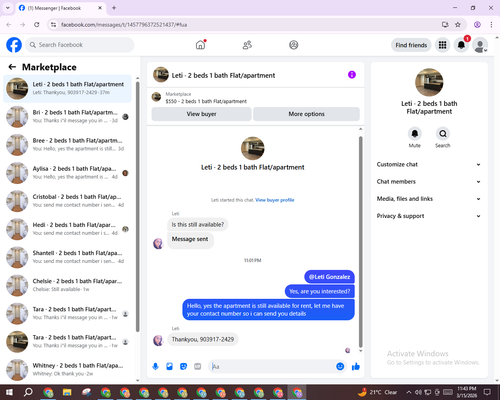Expand Customize chat section
The width and height of the screenshot is (500, 400).
[429, 164]
